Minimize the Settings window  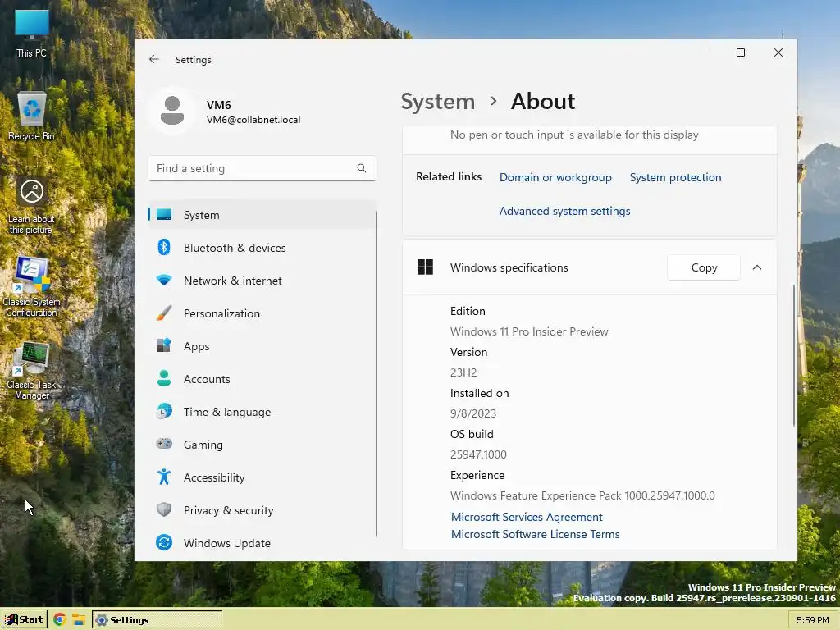pos(703,52)
